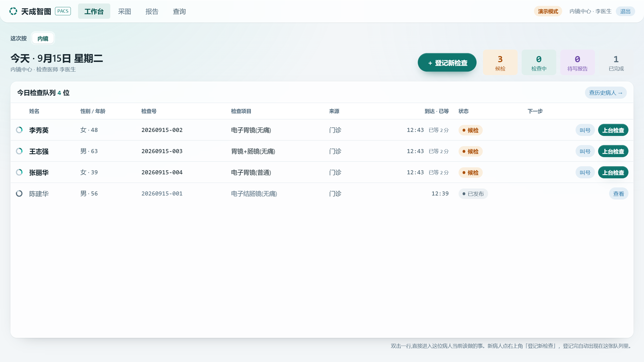Viewport: 644px width, 362px height.
Task: Click the 性别 / 年龄 column header
Action: [x=93, y=111]
